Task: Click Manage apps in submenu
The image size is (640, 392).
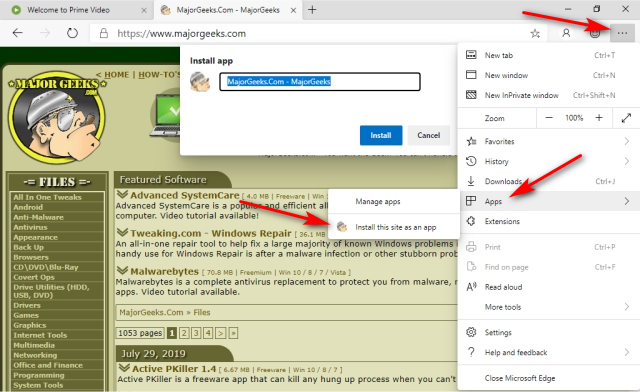Action: coord(394,201)
